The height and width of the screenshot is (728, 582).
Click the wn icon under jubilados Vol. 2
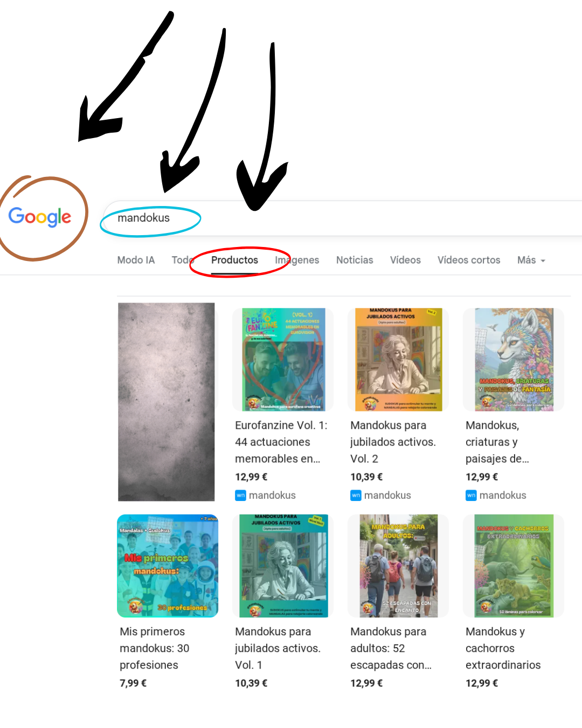click(x=356, y=495)
